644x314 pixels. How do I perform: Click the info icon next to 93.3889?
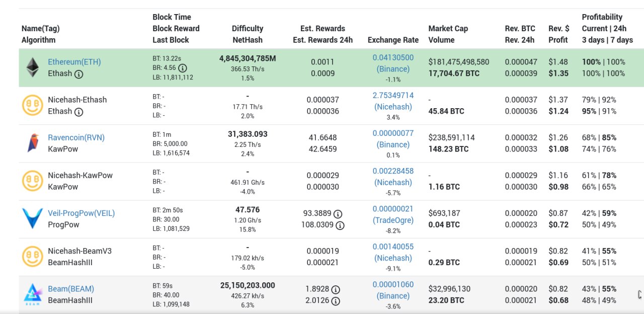pyautogui.click(x=338, y=213)
